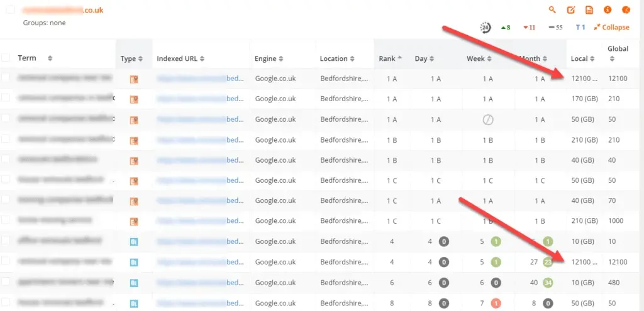This screenshot has height=311, width=644.
Task: Sort by Engine column arrows
Action: [281, 58]
